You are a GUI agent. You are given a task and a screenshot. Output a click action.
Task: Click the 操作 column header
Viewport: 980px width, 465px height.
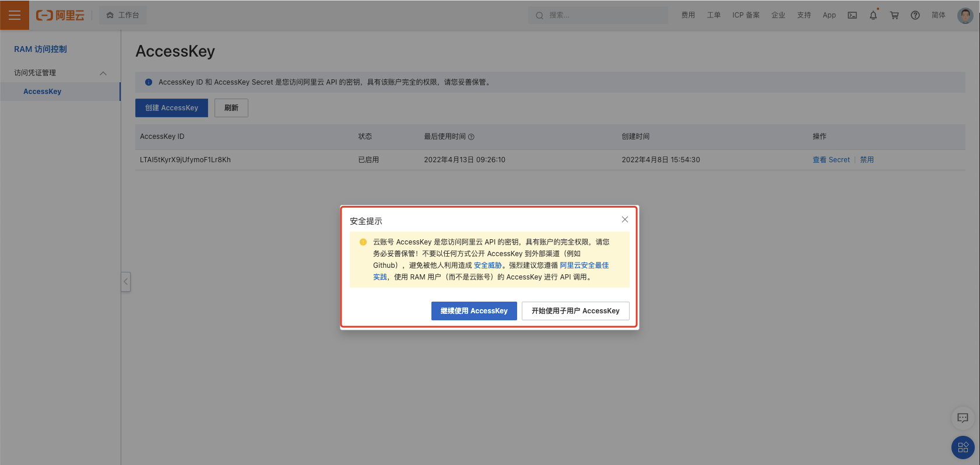(820, 137)
